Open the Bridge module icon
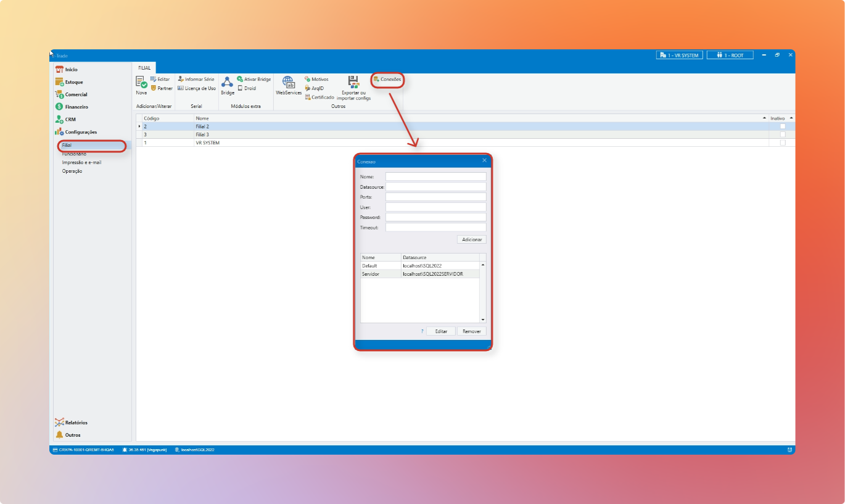 click(x=227, y=84)
